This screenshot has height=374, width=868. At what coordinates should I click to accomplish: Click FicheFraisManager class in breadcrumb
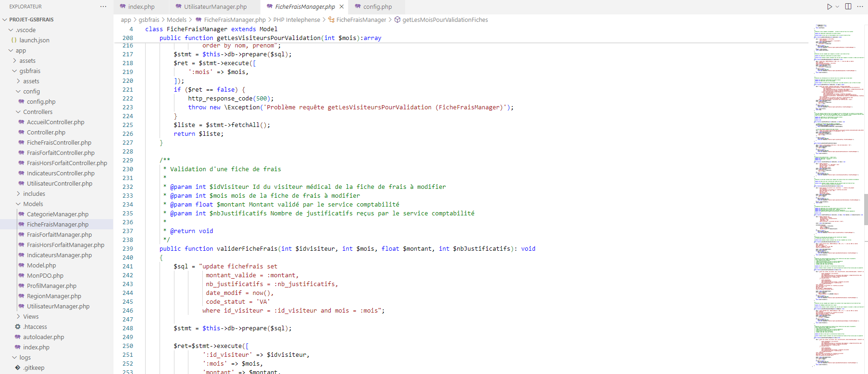(361, 20)
